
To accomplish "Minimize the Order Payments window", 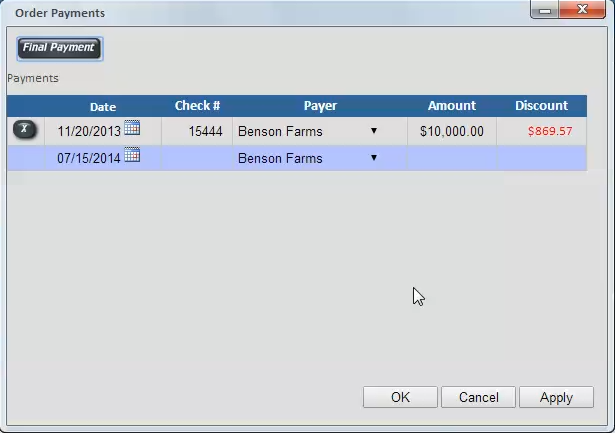I will 544,9.
